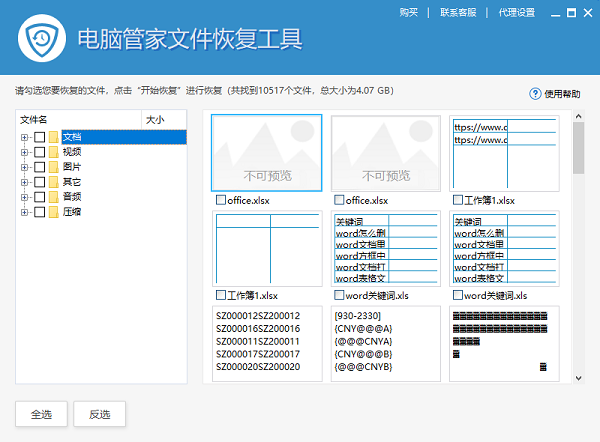Click the 文档 folder icon
The height and width of the screenshot is (442, 600).
point(54,137)
